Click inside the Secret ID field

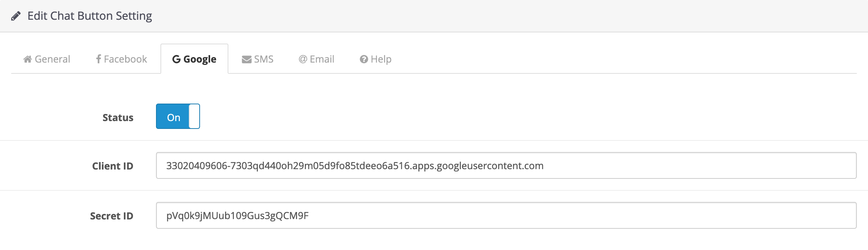(506, 216)
